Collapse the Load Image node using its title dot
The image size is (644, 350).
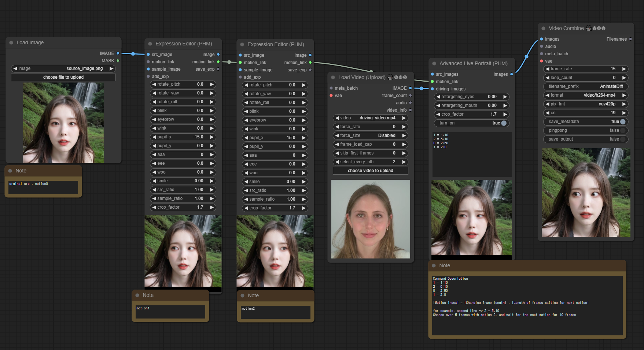pyautogui.click(x=11, y=43)
